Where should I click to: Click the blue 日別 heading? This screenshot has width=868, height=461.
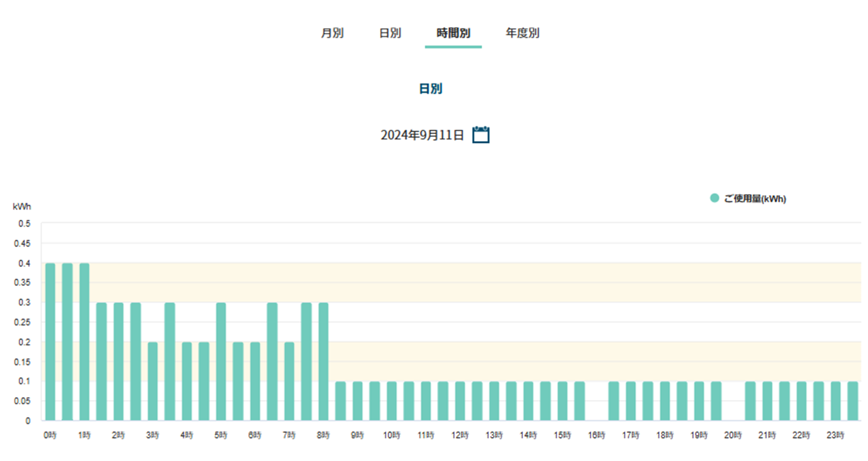pos(430,89)
